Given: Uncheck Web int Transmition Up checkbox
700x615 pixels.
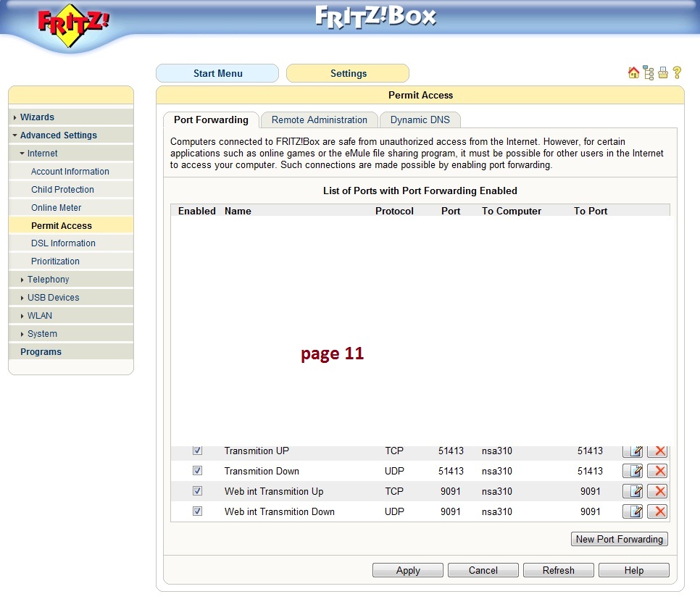Looking at the screenshot, I should pyautogui.click(x=197, y=490).
